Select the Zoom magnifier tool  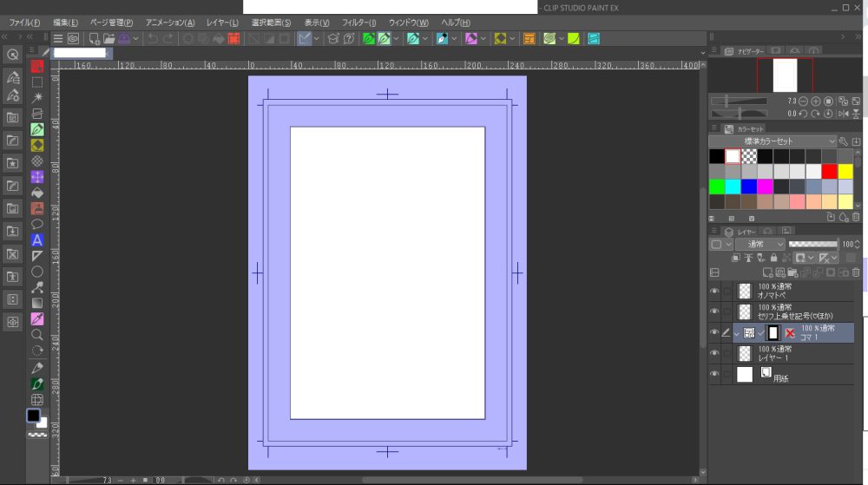click(37, 334)
